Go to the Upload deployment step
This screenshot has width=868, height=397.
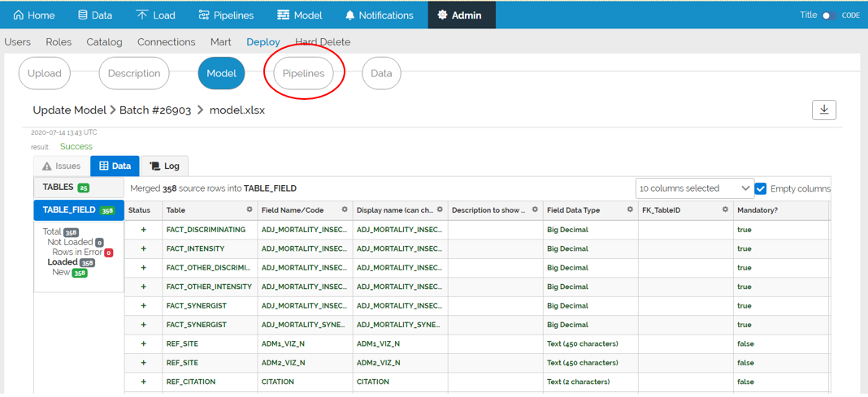tap(44, 73)
